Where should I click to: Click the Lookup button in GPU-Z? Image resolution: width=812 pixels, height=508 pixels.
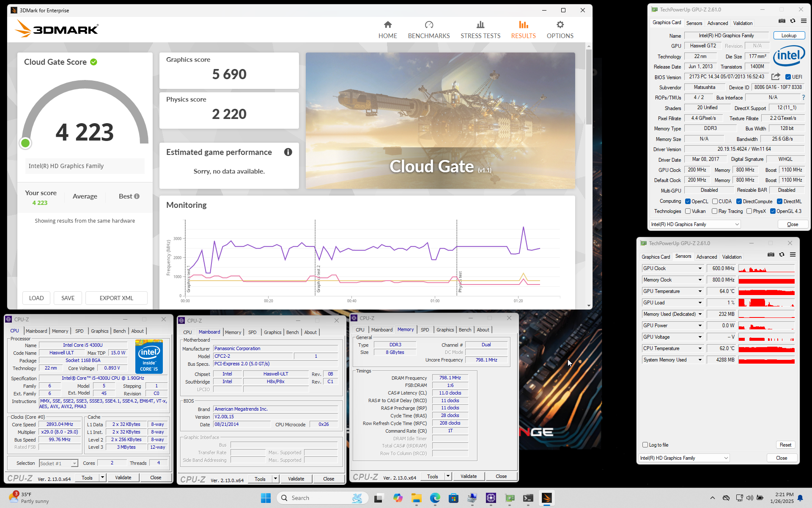pos(789,36)
